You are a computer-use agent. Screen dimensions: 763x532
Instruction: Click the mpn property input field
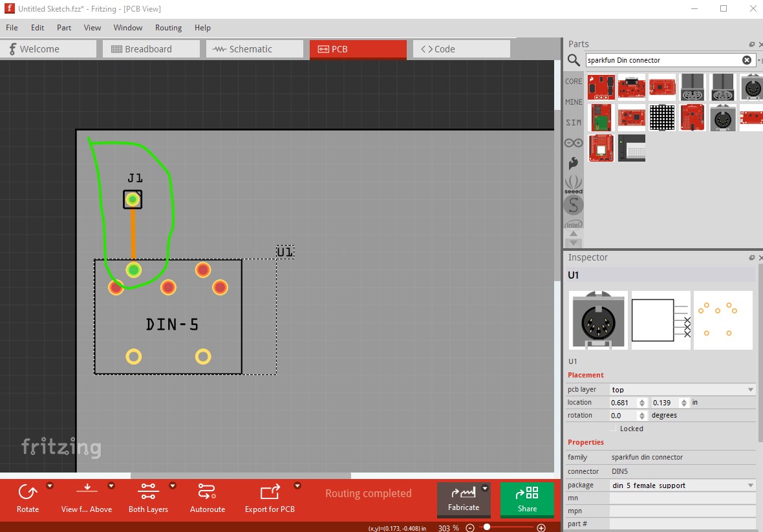point(682,511)
